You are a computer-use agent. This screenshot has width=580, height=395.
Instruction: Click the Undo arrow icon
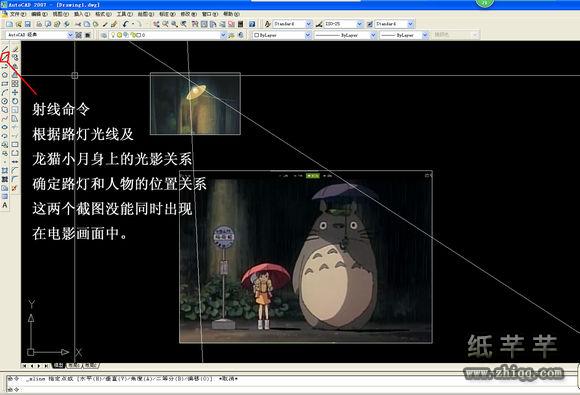[x=125, y=24]
